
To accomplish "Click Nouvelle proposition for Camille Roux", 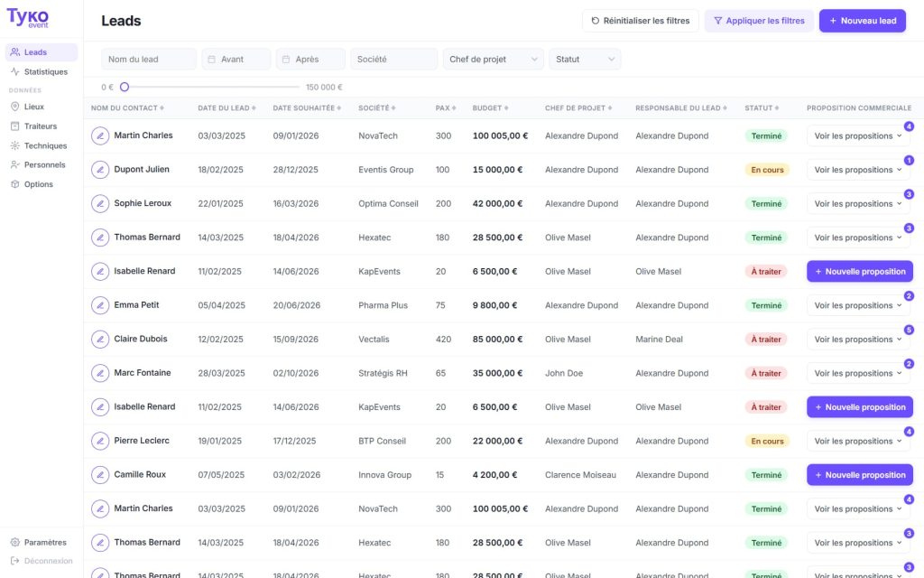I will [860, 475].
